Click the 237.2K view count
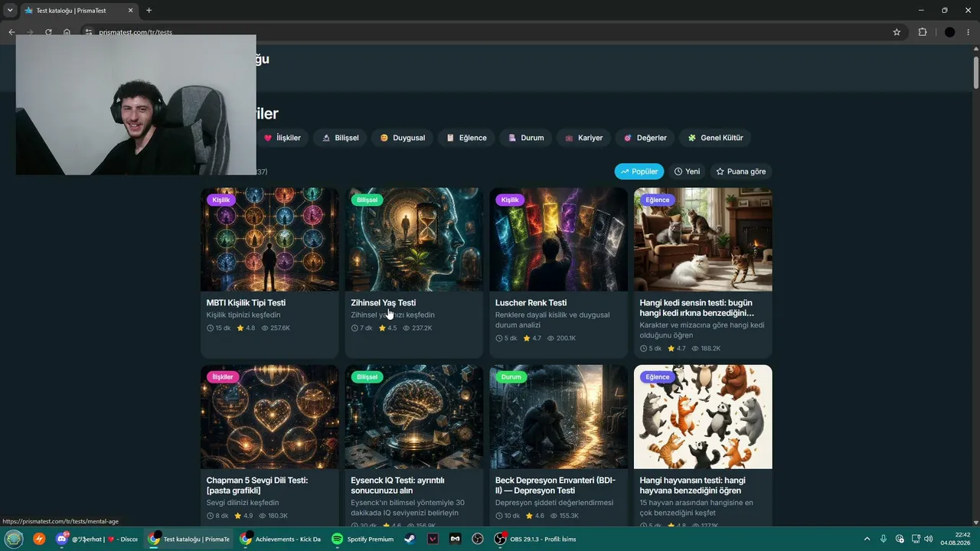The height and width of the screenshot is (551, 980). click(418, 328)
